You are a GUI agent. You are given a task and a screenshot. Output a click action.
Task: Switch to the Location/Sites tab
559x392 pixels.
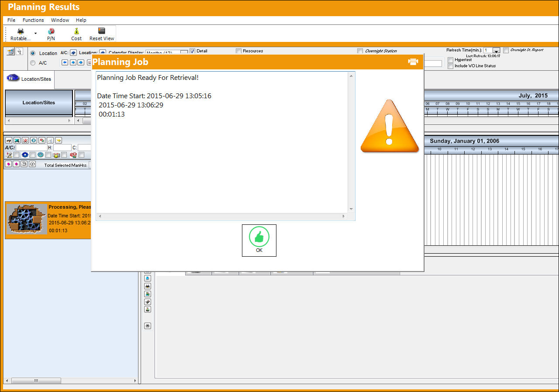(29, 79)
